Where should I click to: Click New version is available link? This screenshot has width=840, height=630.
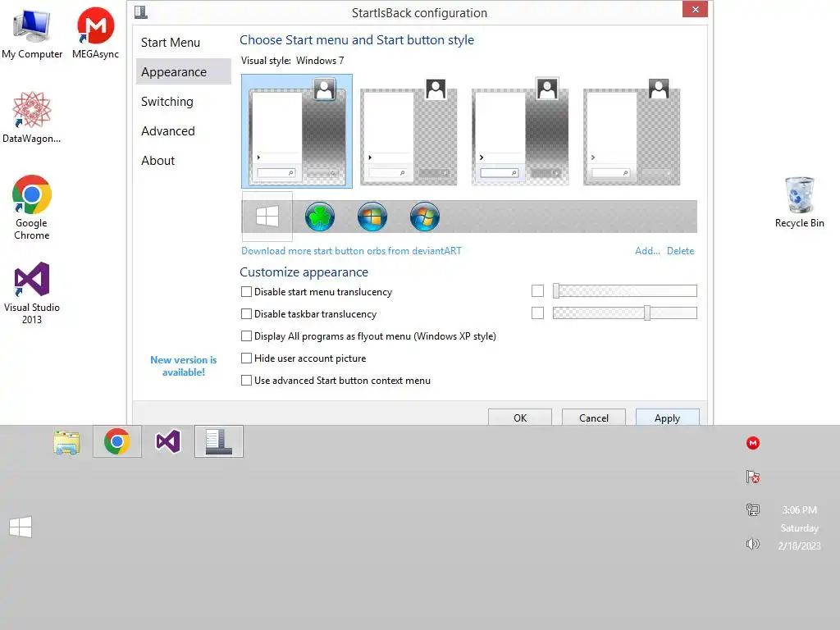pos(183,366)
